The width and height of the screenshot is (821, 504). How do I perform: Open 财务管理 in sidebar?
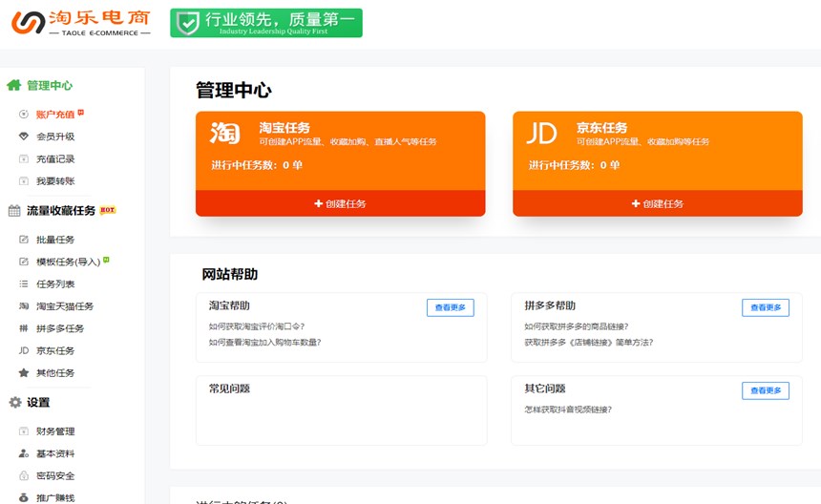tap(55, 431)
